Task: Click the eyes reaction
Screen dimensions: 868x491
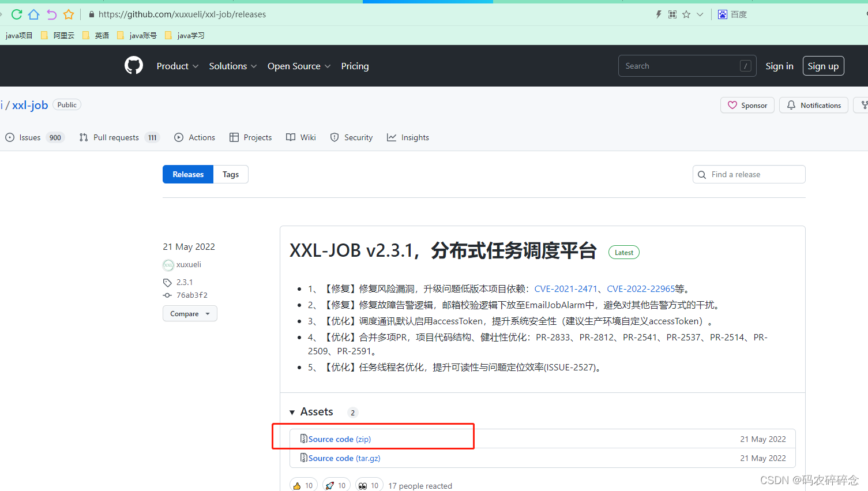Action: click(369, 485)
